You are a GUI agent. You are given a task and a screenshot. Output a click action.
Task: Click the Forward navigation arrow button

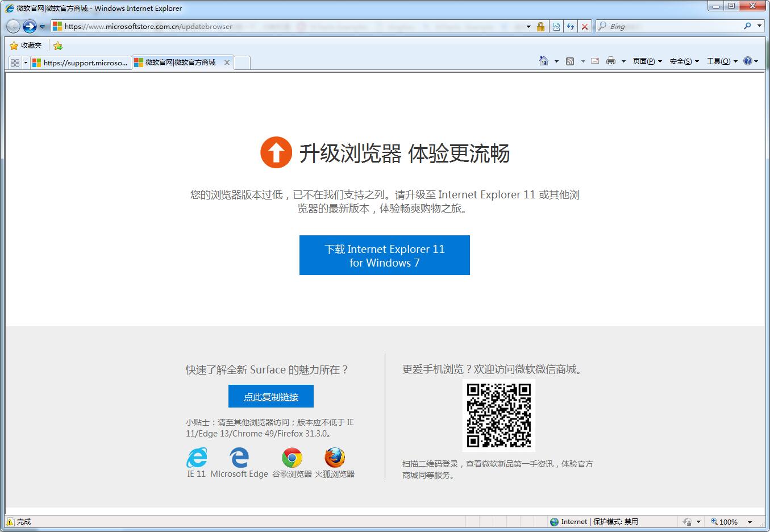click(30, 26)
